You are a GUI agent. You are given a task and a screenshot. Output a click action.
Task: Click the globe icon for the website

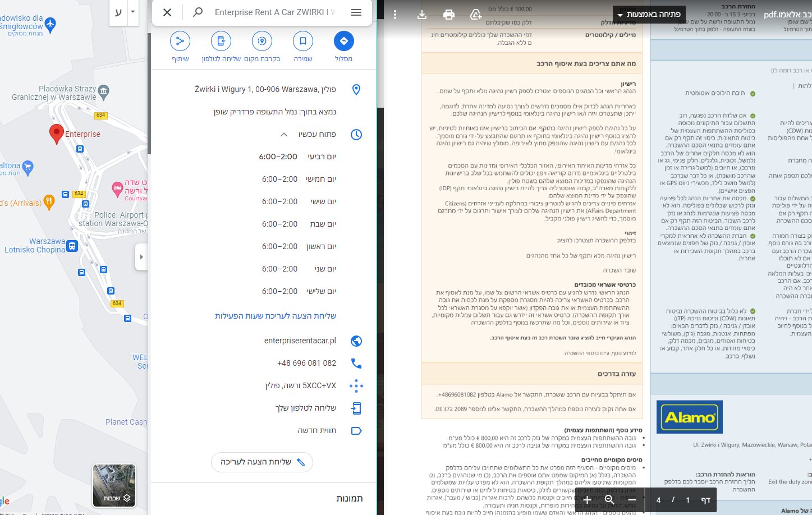[x=356, y=341]
